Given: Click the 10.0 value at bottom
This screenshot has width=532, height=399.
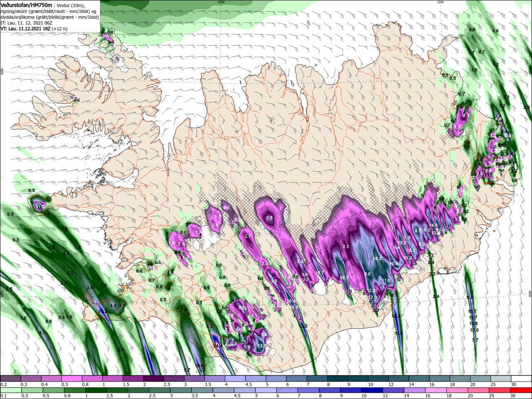Looking at the screenshot, I should [199, 365].
